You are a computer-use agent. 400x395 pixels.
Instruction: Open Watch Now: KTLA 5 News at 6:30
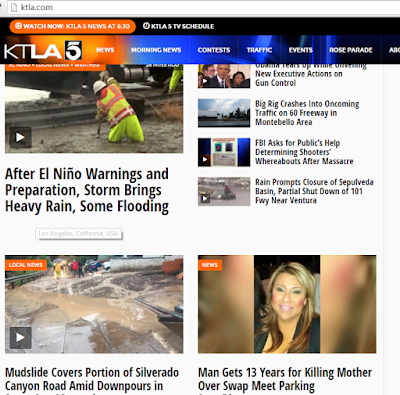[x=72, y=26]
